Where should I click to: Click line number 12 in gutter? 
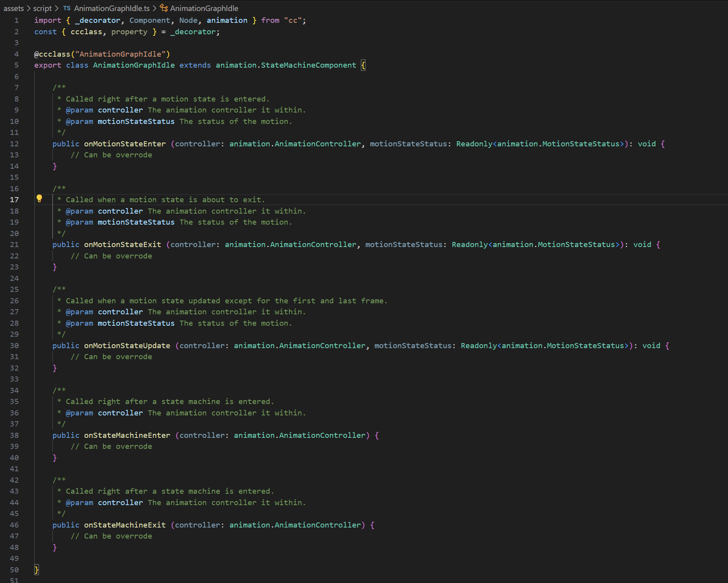pyautogui.click(x=14, y=144)
